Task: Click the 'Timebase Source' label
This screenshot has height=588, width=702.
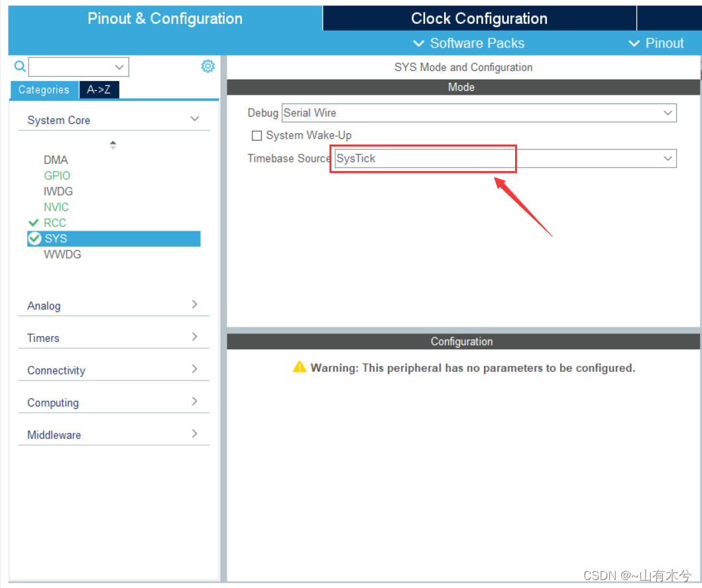Action: tap(289, 158)
